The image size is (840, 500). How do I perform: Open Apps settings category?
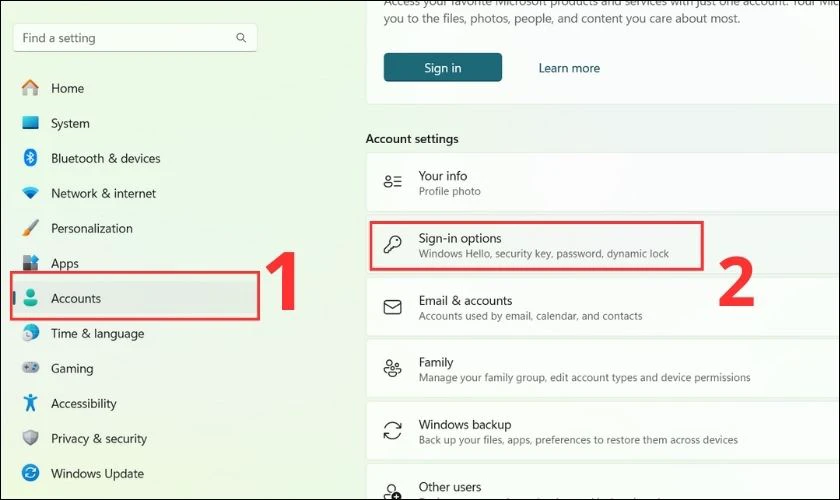coord(65,263)
